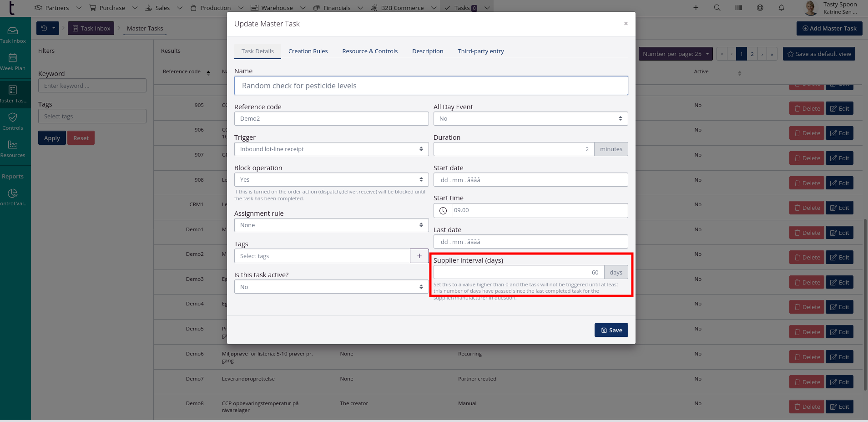
Task: Open the Resource & Controls tab
Action: [370, 51]
